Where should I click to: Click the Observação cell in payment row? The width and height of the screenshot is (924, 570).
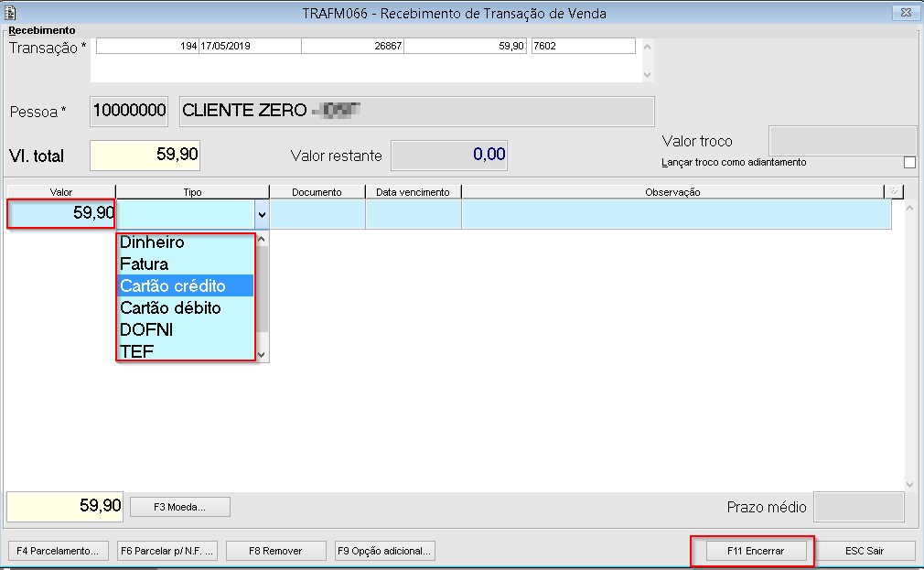676,215
